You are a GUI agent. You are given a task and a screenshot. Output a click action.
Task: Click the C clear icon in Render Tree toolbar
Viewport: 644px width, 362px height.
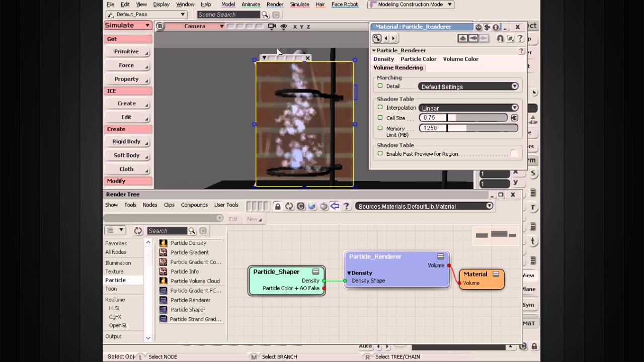(300, 206)
